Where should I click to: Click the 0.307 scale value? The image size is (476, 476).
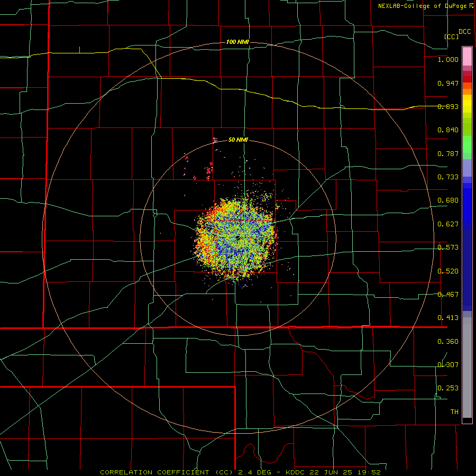448,365
